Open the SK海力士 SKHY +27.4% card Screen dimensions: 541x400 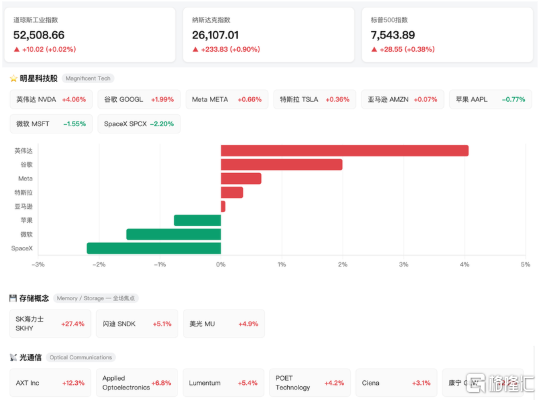(x=50, y=323)
